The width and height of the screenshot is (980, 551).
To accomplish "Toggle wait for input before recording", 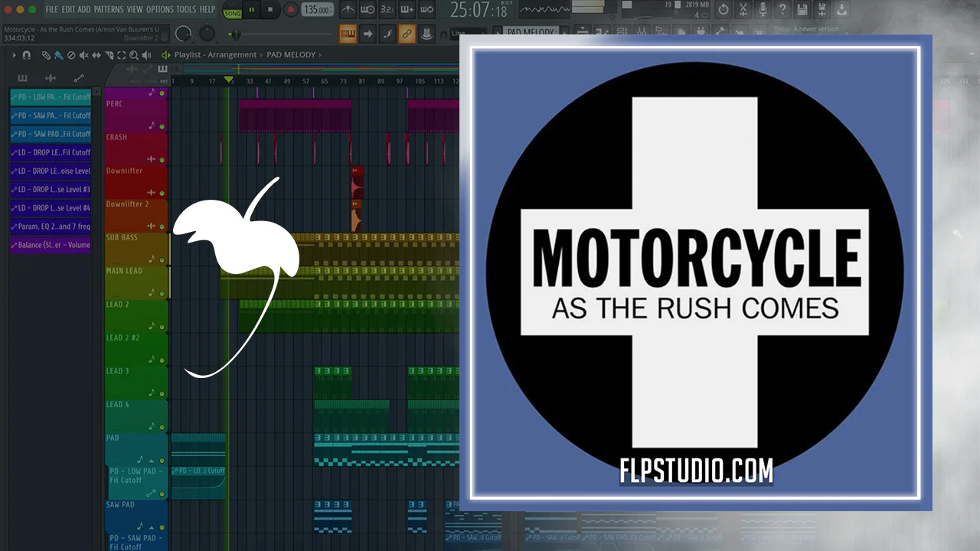I will 367,10.
